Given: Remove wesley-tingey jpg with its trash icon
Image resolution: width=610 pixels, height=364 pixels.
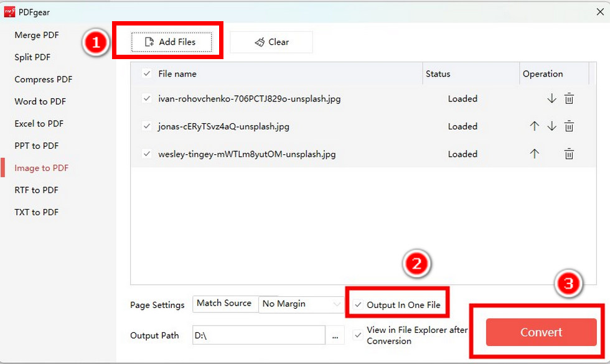Looking at the screenshot, I should (x=568, y=154).
